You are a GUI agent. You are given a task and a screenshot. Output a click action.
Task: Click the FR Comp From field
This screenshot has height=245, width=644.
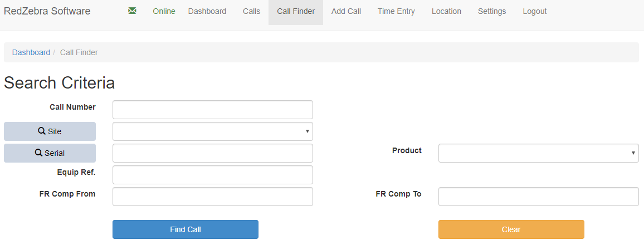(x=212, y=197)
